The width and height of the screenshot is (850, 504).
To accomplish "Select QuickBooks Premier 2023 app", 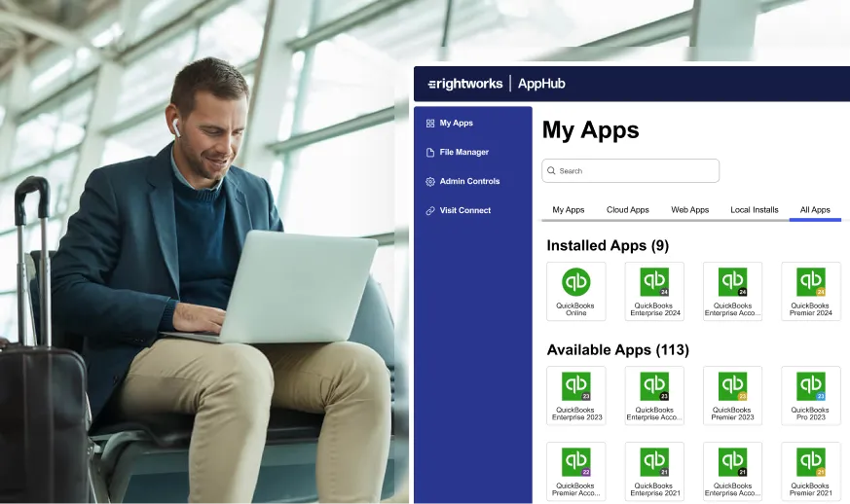I will click(x=732, y=396).
